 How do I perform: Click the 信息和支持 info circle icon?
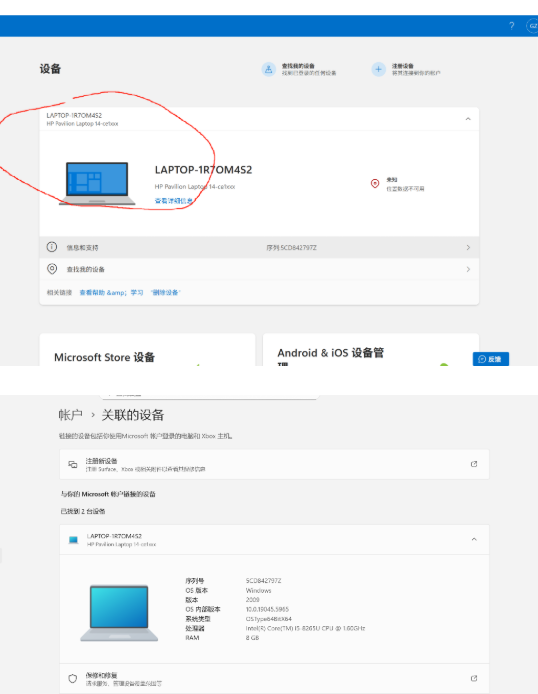click(x=52, y=247)
